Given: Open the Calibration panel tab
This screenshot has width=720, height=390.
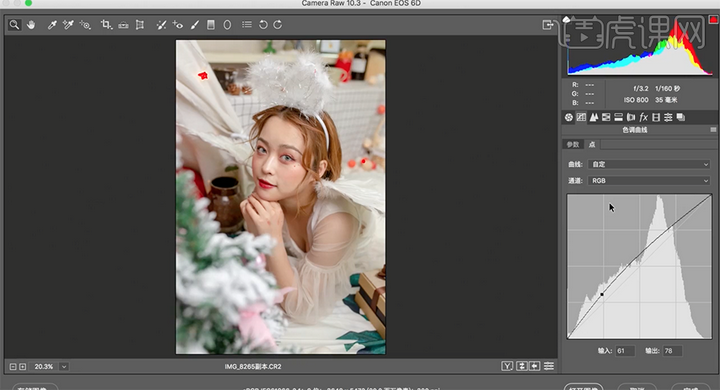Looking at the screenshot, I should click(x=656, y=117).
